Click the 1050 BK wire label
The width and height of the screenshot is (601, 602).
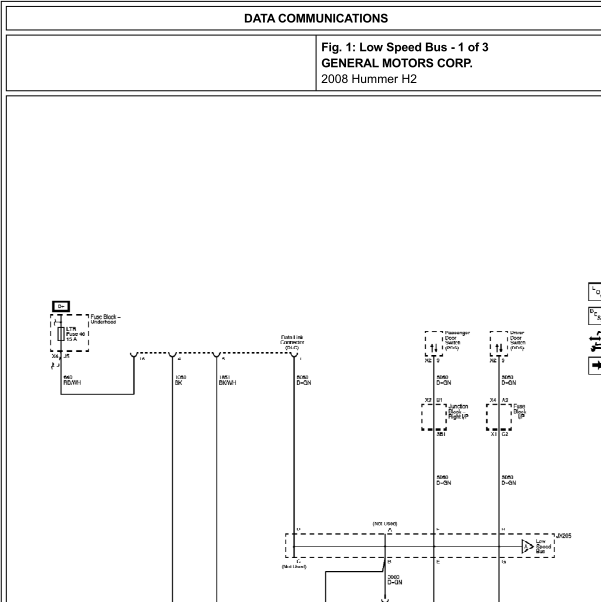point(180,380)
